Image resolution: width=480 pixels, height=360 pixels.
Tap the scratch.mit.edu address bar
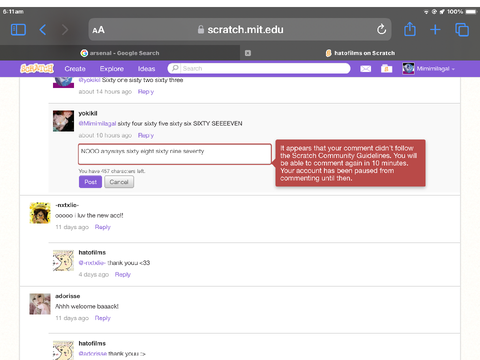click(x=240, y=29)
